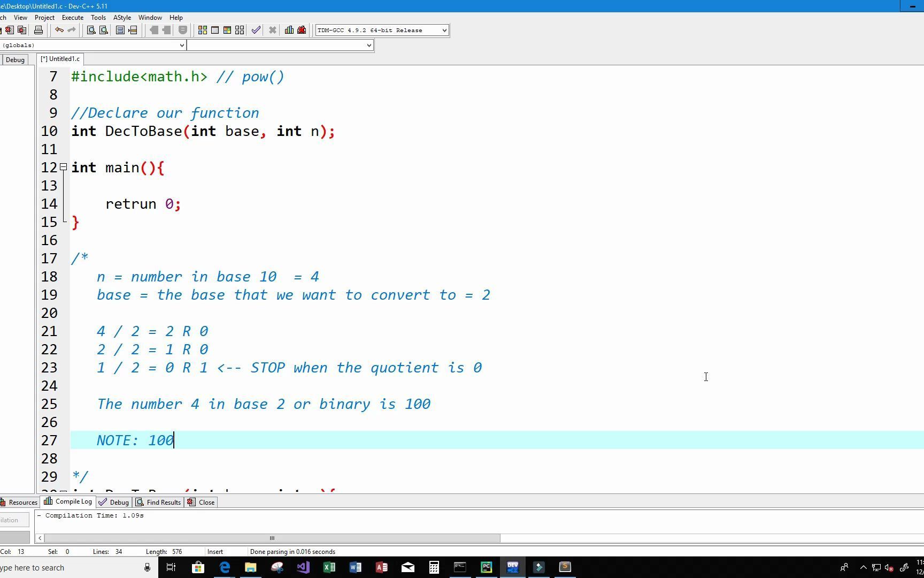Open File Explorer from the taskbar
The height and width of the screenshot is (578, 924).
coord(250,567)
